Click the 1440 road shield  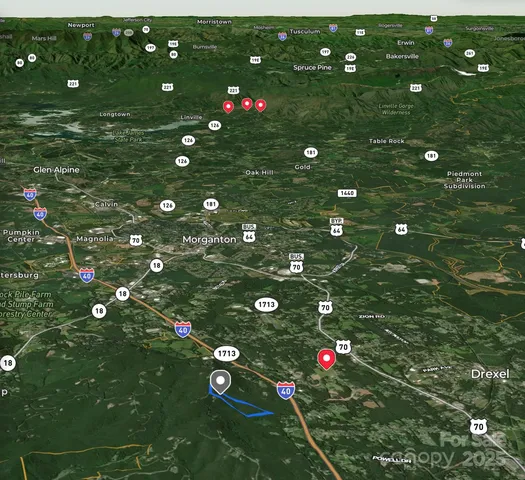click(x=347, y=193)
